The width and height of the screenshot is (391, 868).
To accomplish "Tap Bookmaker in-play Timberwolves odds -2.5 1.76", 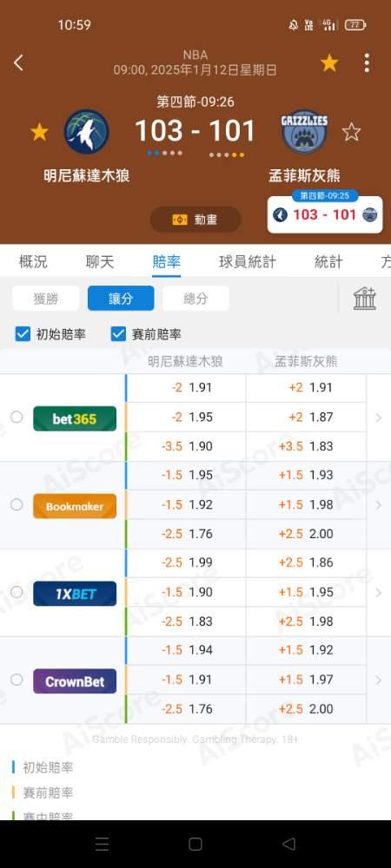I will tap(186, 534).
